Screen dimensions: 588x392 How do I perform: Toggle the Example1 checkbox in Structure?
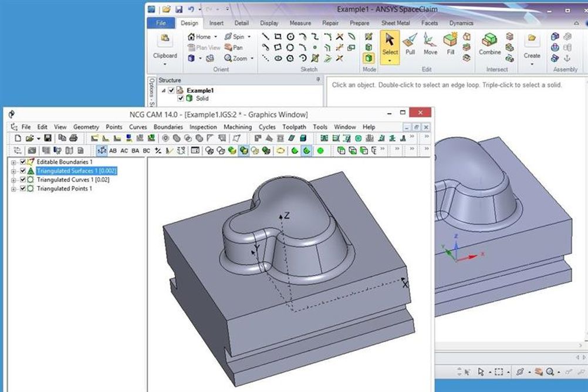(171, 90)
